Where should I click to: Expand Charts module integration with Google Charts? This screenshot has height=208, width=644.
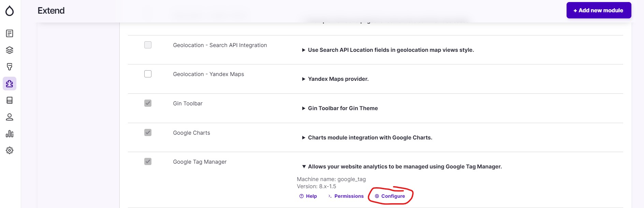click(367, 137)
